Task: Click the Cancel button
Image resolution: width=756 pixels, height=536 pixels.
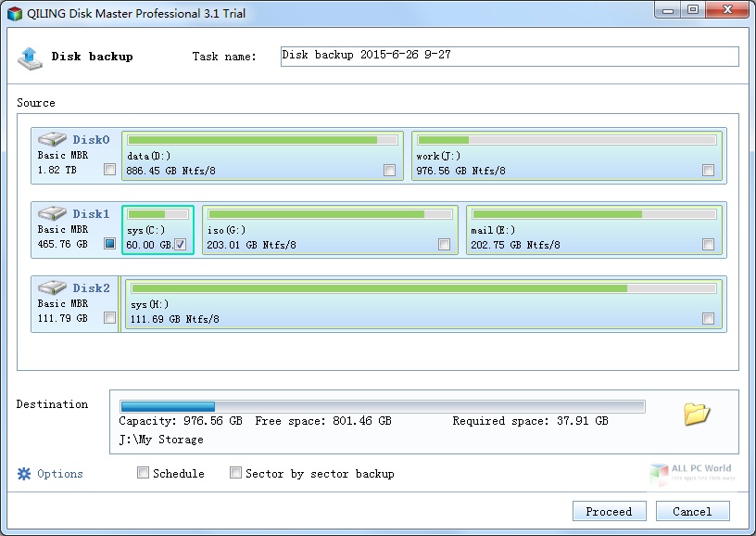Action: (692, 511)
